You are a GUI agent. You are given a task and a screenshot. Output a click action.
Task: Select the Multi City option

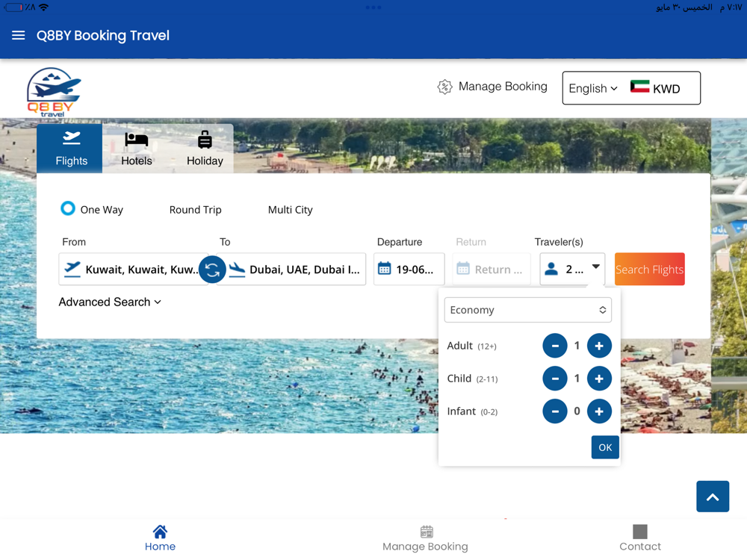coord(290,210)
